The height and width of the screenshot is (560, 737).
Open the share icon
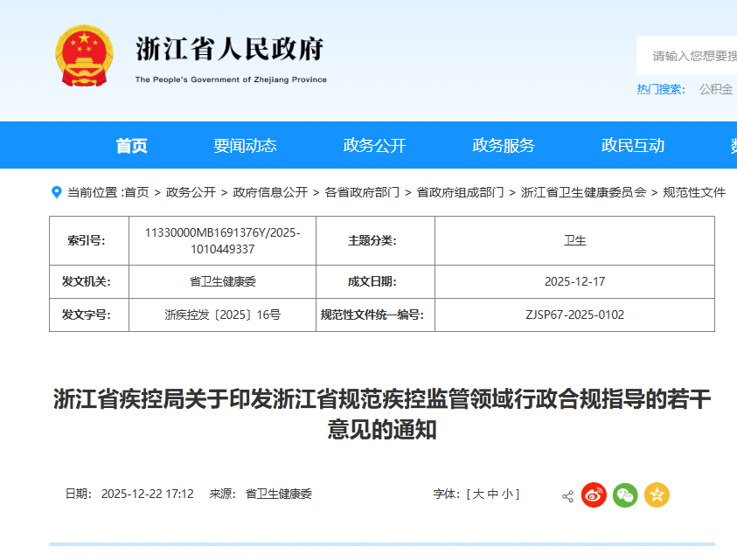click(567, 496)
